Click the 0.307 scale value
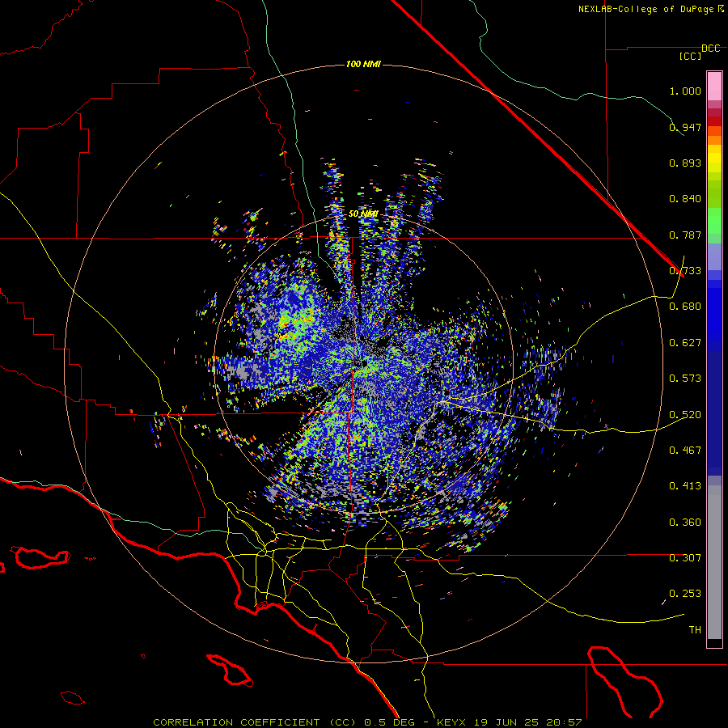The image size is (728, 728). 685,558
